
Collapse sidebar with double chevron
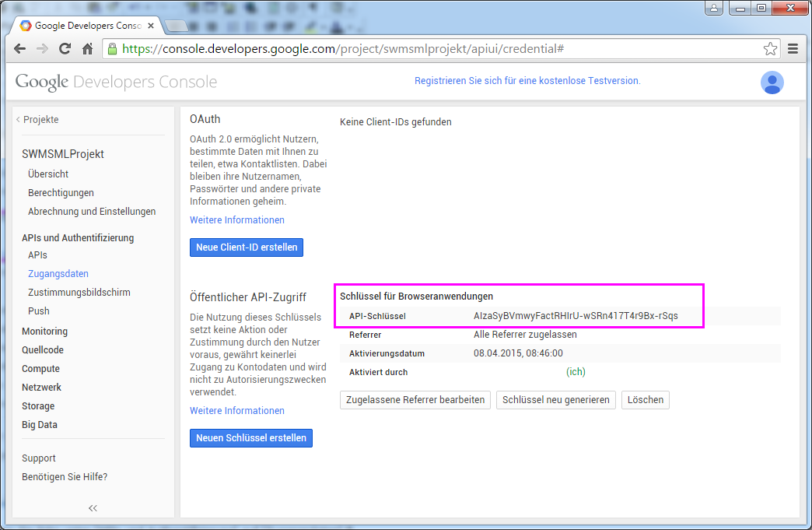pos(93,508)
